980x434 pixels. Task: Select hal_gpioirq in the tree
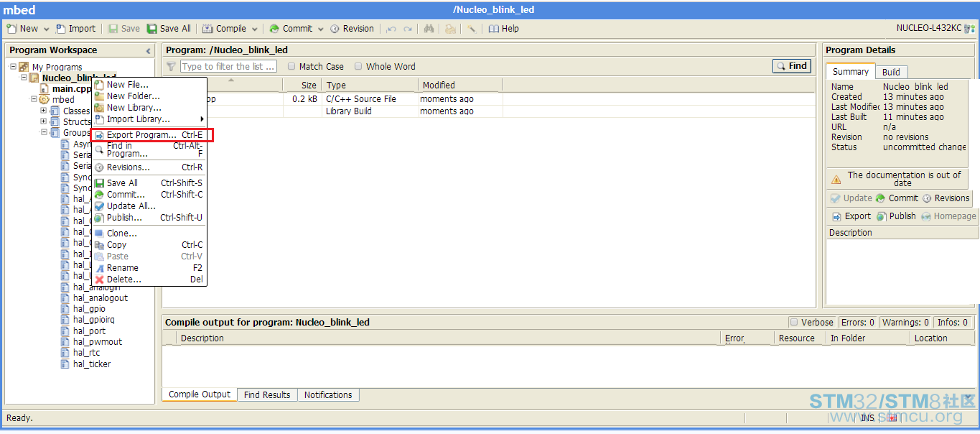tap(94, 320)
